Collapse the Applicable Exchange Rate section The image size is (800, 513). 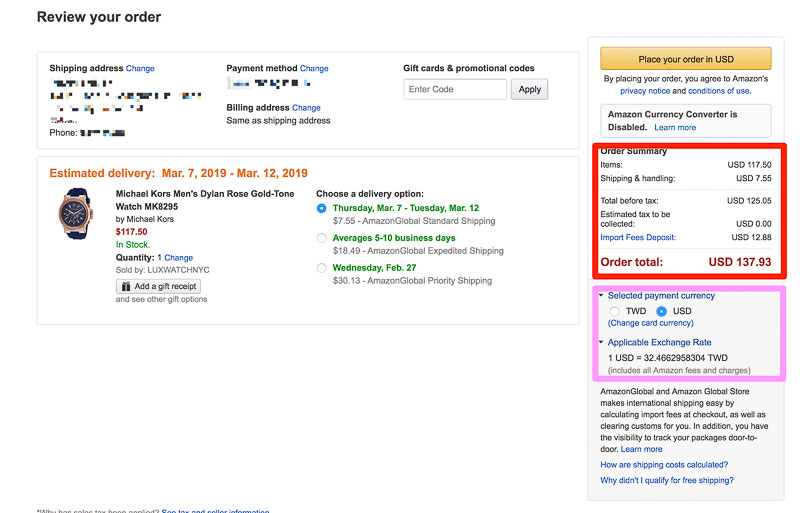pos(659,343)
